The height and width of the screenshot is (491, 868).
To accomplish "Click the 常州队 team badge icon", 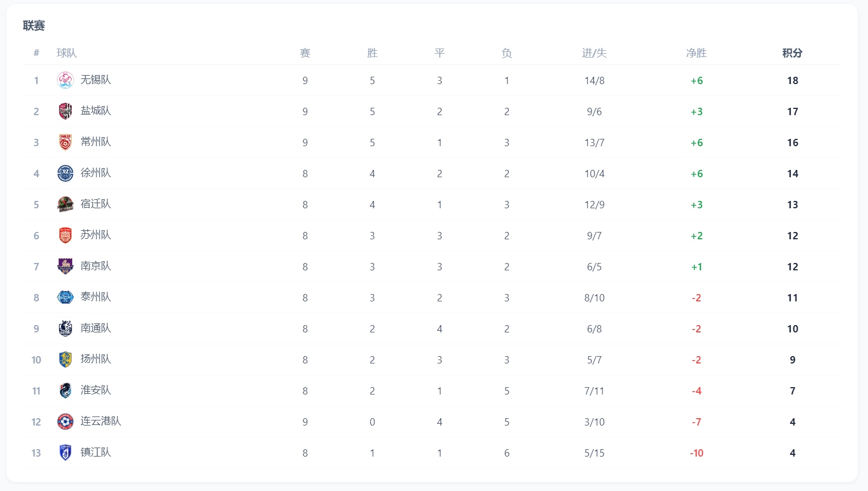I will click(65, 142).
